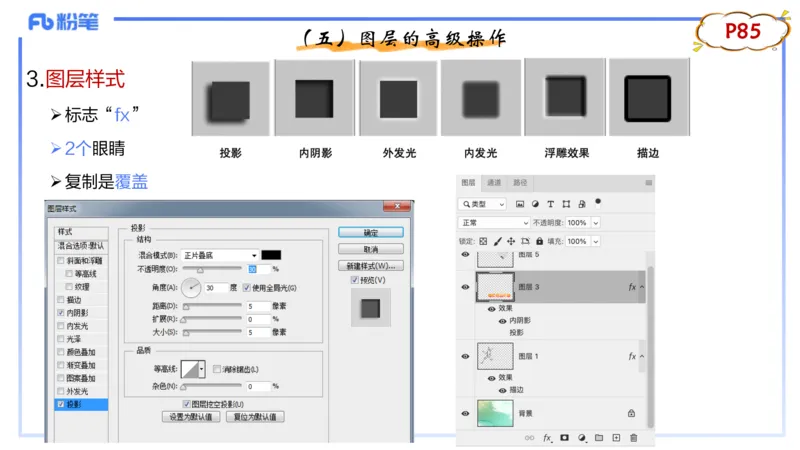Click the pixel layer filter icon
Viewport: 800px width, 450px height.
coord(519,204)
